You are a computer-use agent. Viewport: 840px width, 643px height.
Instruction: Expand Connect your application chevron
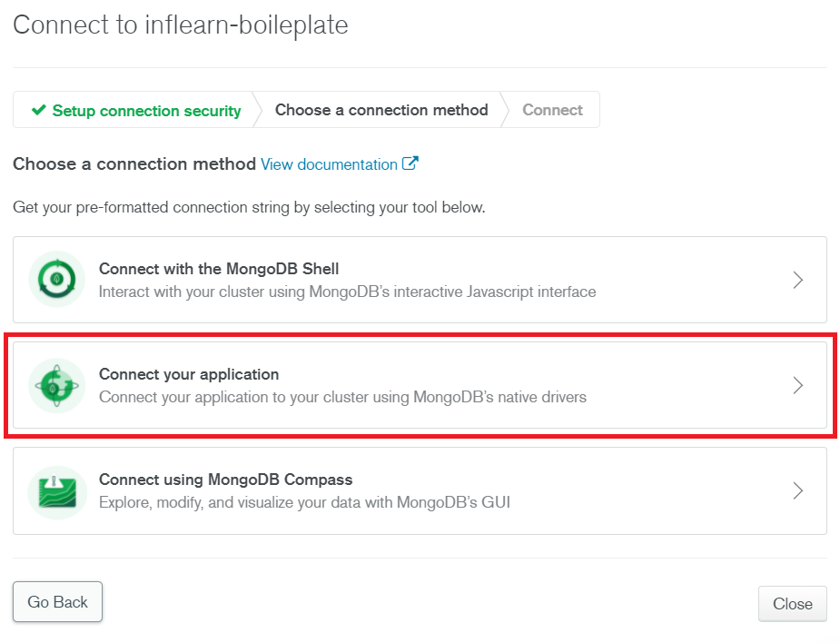797,385
